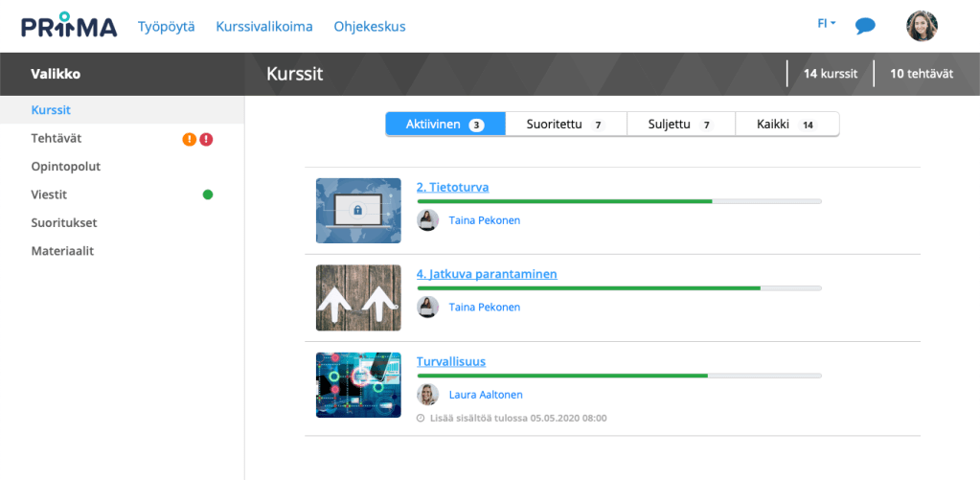This screenshot has width=980, height=480.
Task: Click Taina Pekonen's avatar under Tietoturva
Action: (x=428, y=220)
